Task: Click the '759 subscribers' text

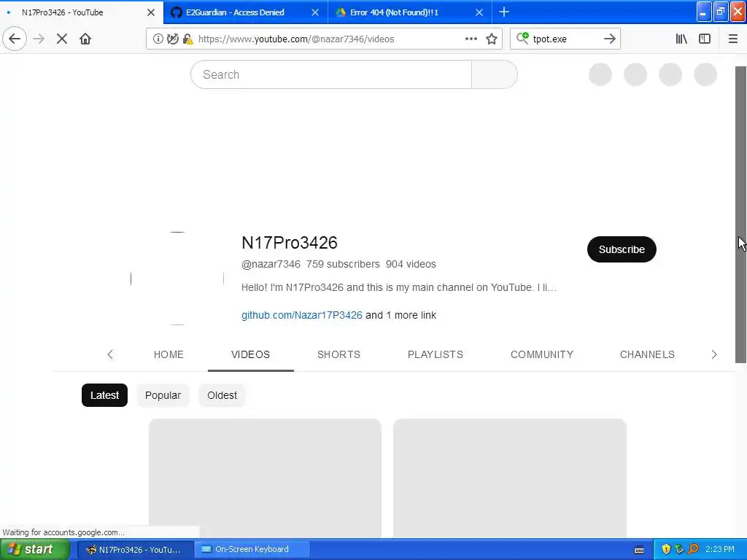Action: 343,264
